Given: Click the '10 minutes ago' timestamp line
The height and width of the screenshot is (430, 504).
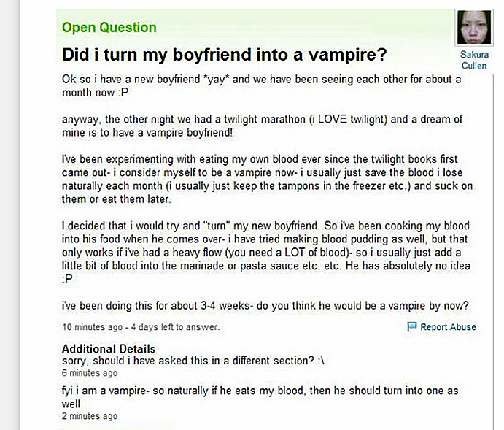Looking at the screenshot, I should coord(141,327).
